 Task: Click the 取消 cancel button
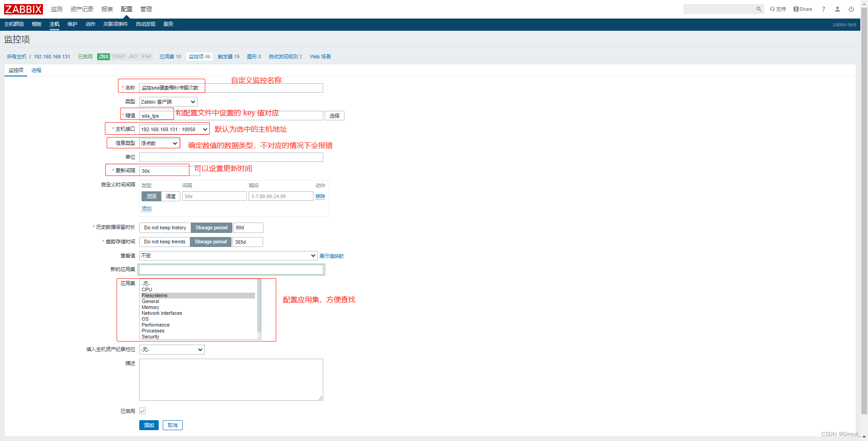pyautogui.click(x=173, y=425)
